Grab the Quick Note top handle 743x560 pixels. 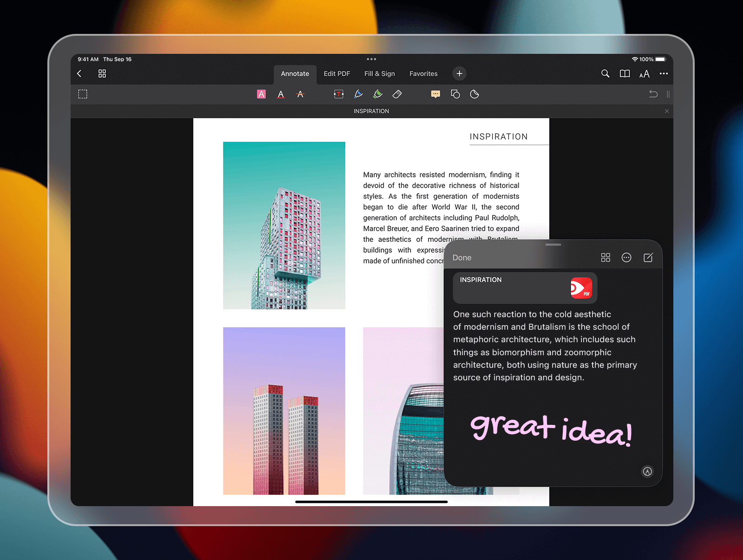553,244
